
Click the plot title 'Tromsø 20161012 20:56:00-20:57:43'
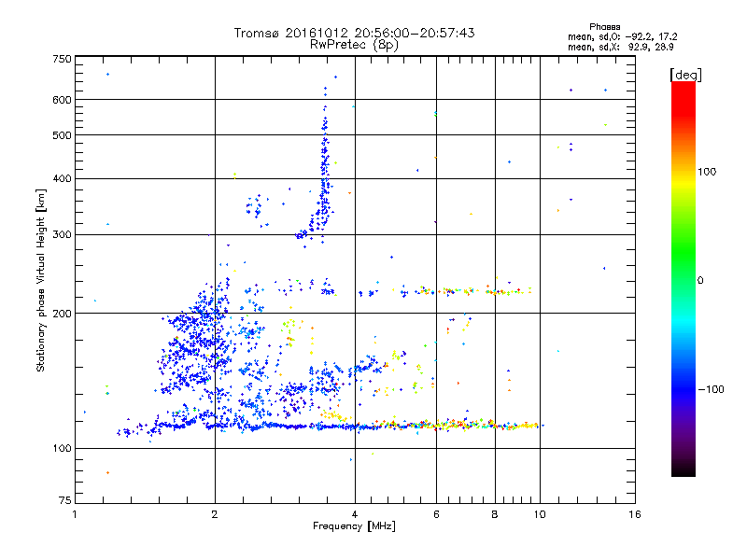coord(354,33)
